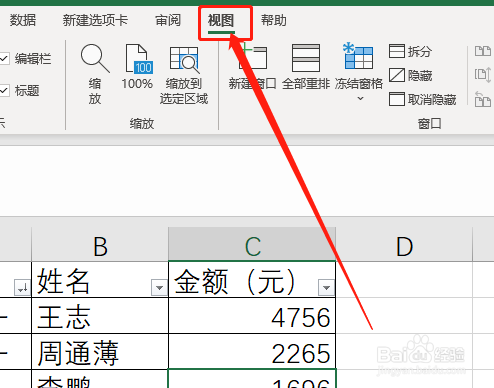Select the cell 周通薄

[100, 351]
